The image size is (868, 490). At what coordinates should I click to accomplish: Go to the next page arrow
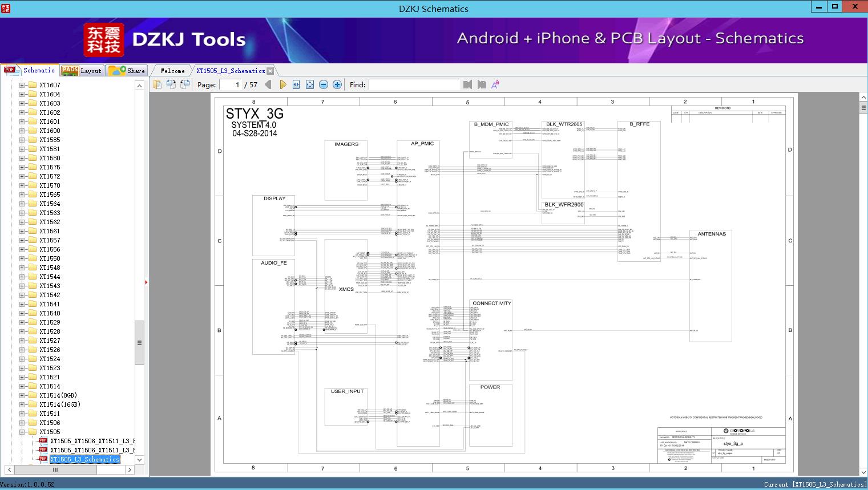point(283,84)
